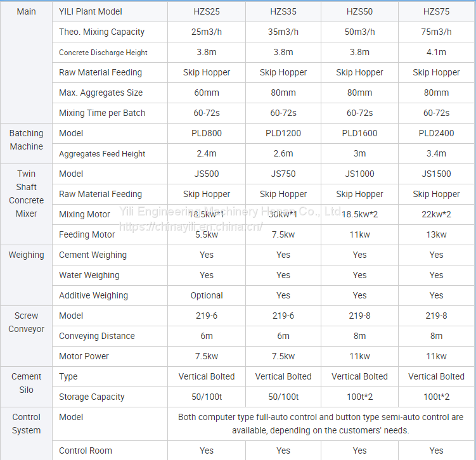This screenshot has height=460, width=476.
Task: Click the chinayili.en.china.cn watermark URL
Action: click(x=191, y=226)
